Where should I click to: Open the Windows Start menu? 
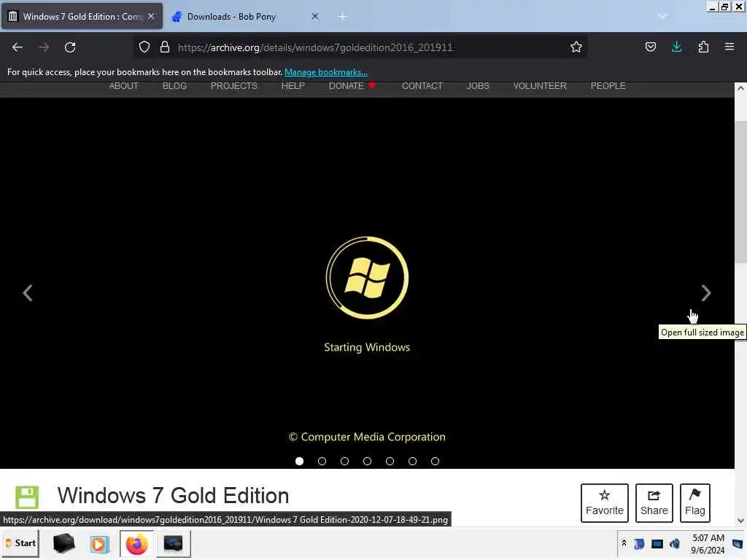(21, 543)
